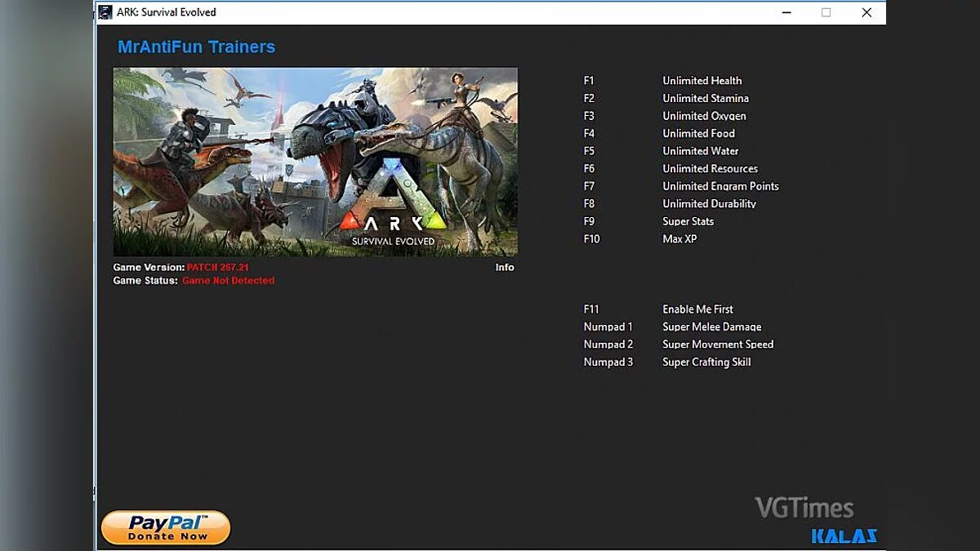Click the Numpad 3 hotkey label
This screenshot has width=980, height=551.
click(608, 362)
